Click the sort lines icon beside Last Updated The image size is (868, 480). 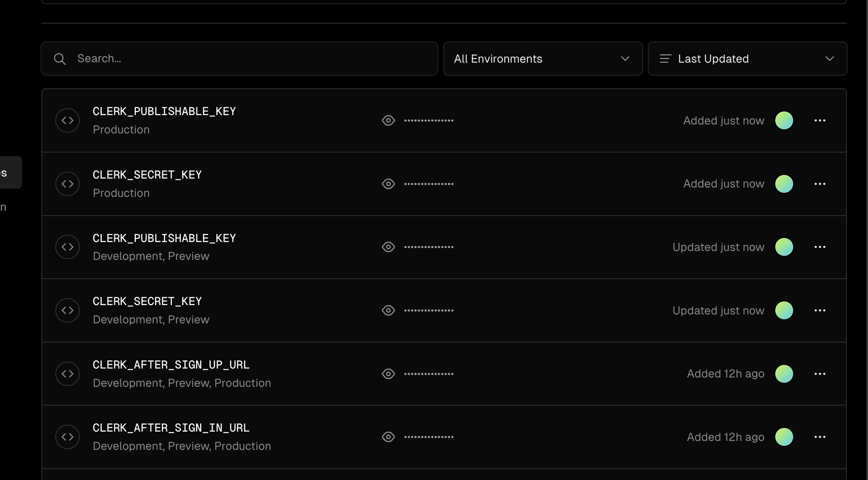tap(665, 59)
